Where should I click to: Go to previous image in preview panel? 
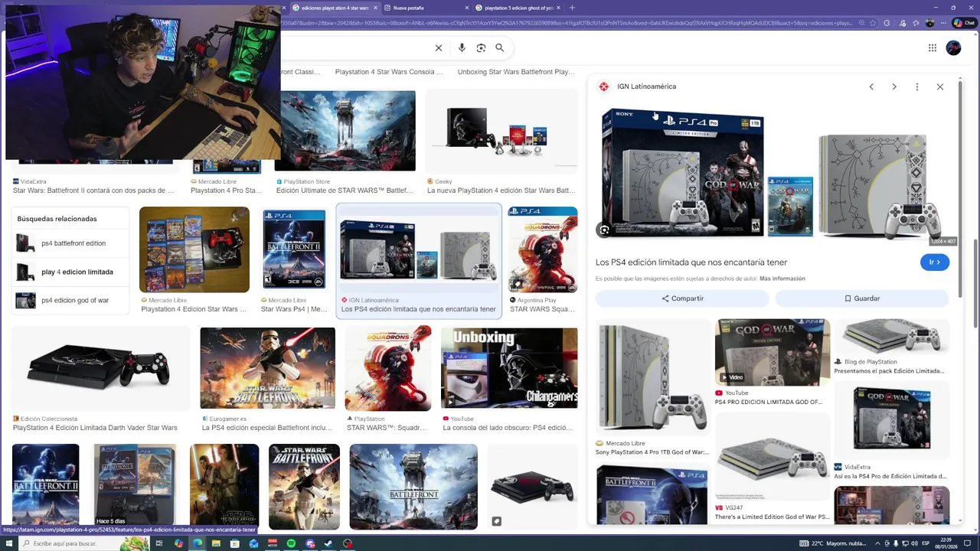[871, 86]
